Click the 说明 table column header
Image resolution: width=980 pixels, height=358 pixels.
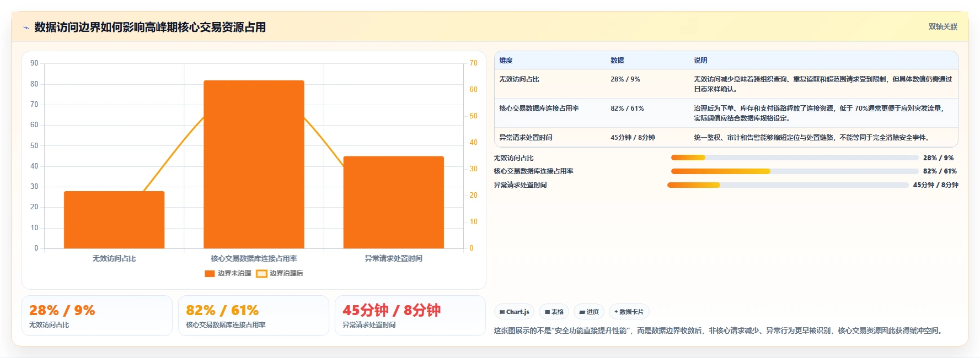point(700,61)
